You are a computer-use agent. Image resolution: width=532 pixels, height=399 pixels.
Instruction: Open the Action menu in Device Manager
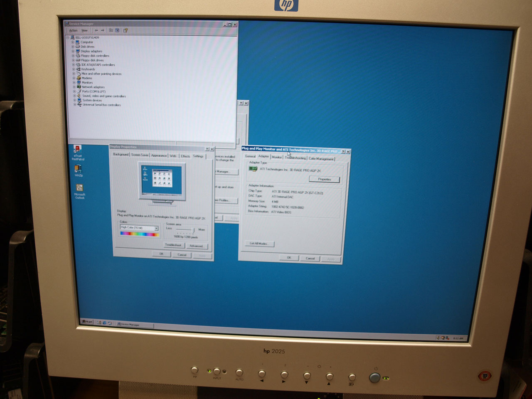click(73, 30)
